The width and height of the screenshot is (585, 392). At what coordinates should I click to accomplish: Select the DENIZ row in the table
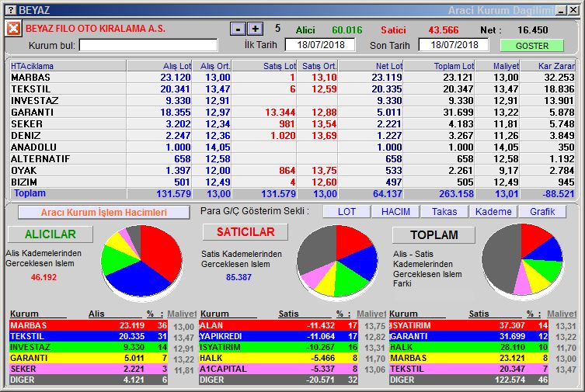coord(293,135)
